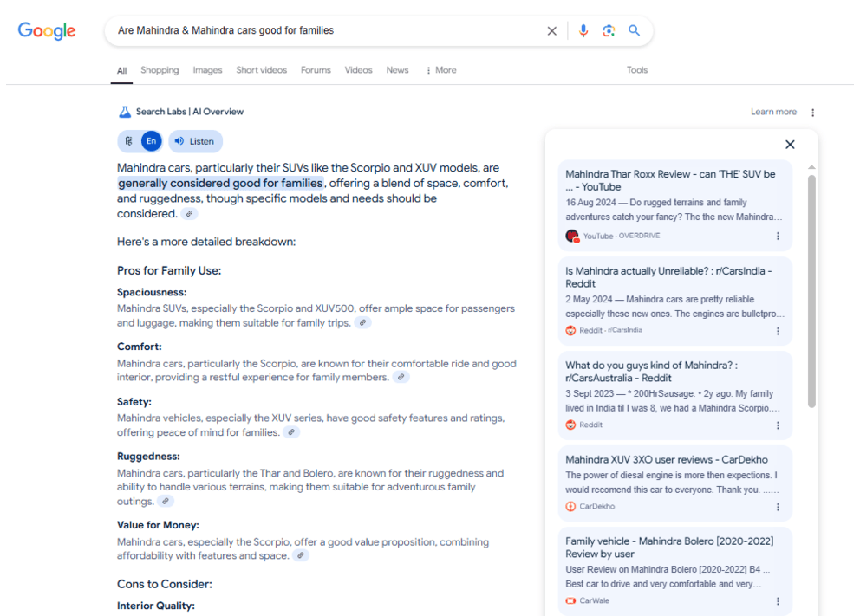The height and width of the screenshot is (616, 860).
Task: Clear the search box text
Action: pyautogui.click(x=551, y=31)
